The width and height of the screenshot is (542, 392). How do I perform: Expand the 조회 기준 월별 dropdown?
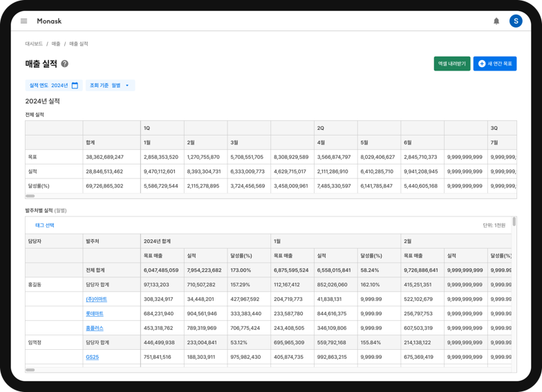click(111, 86)
